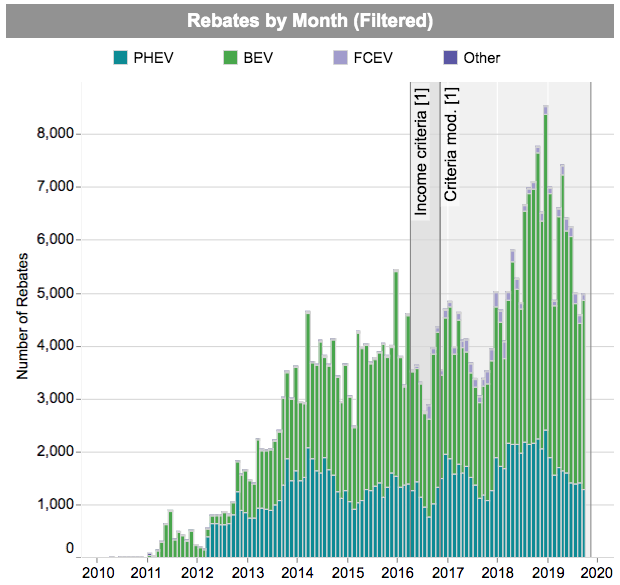Click the FCEV light purple legend swatch
This screenshot has width=620, height=585.
pos(340,58)
